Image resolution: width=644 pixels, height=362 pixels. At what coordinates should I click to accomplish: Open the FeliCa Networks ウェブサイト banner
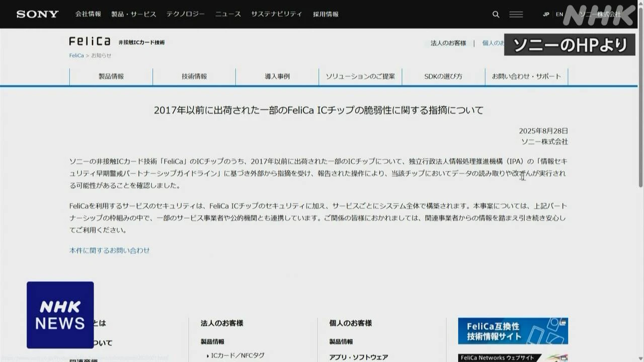pos(513,358)
